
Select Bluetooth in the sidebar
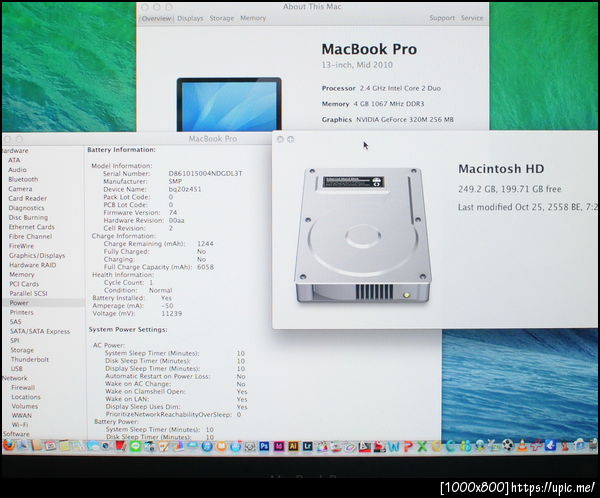point(23,179)
